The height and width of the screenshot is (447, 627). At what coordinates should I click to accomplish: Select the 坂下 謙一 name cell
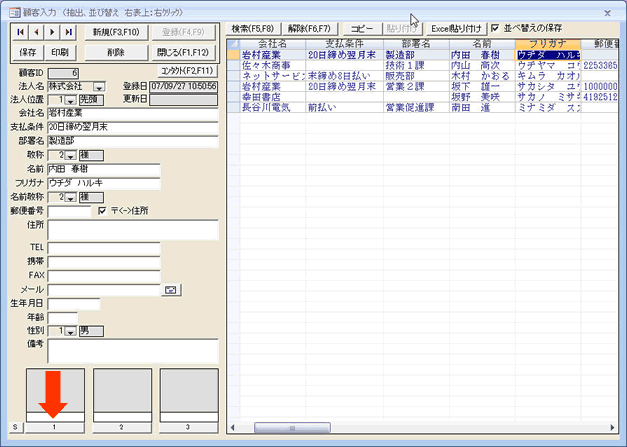482,86
